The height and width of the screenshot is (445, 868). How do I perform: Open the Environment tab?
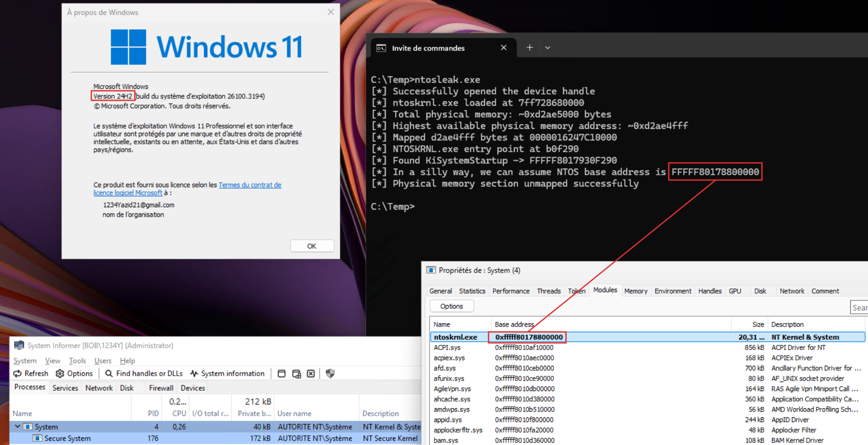673,291
